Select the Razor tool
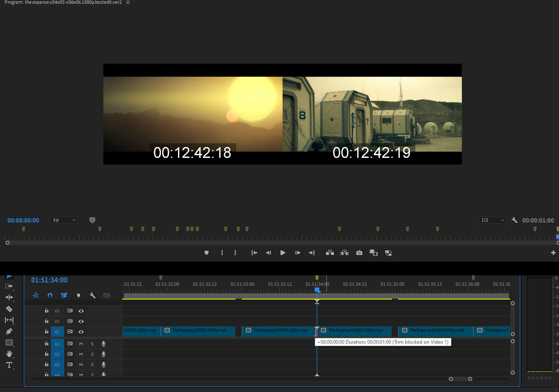The width and height of the screenshot is (559, 392). click(9, 309)
